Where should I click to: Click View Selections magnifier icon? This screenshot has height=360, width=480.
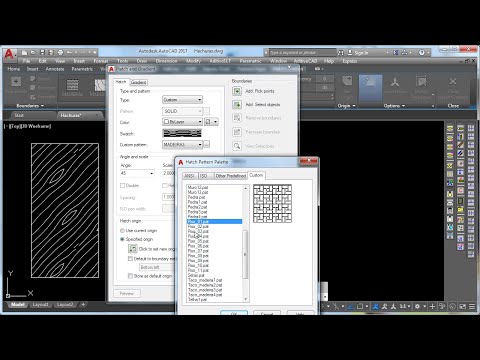coord(237,146)
